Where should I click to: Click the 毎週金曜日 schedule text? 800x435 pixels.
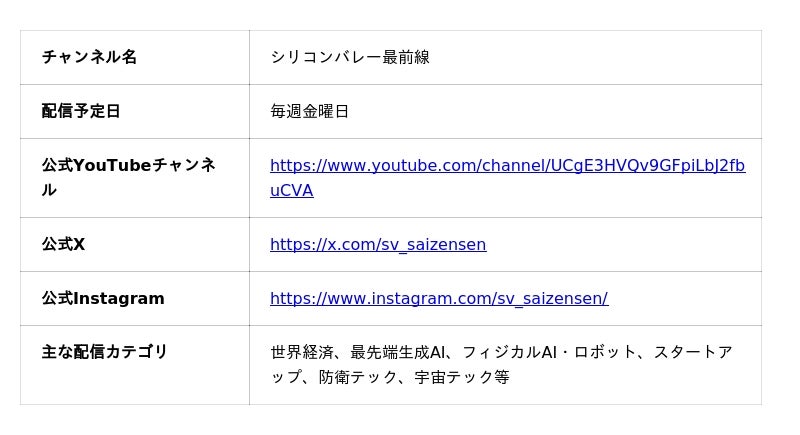coord(310,111)
